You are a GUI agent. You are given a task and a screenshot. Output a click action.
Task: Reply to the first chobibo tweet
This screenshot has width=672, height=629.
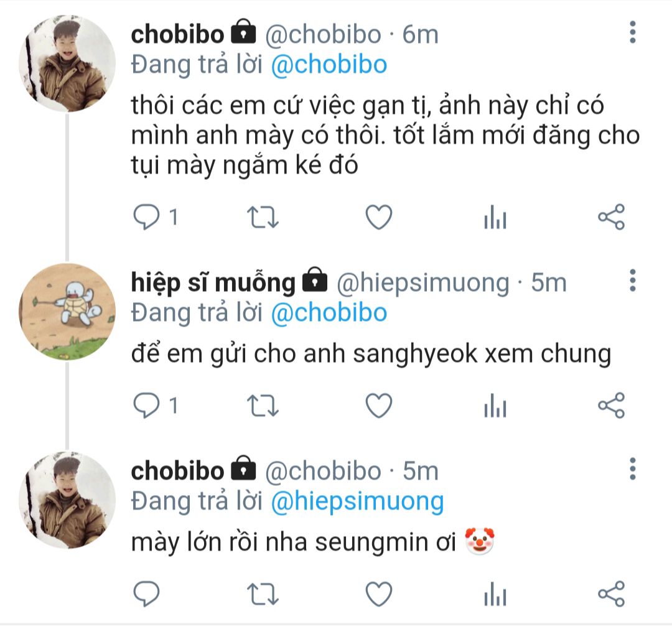coord(147,218)
